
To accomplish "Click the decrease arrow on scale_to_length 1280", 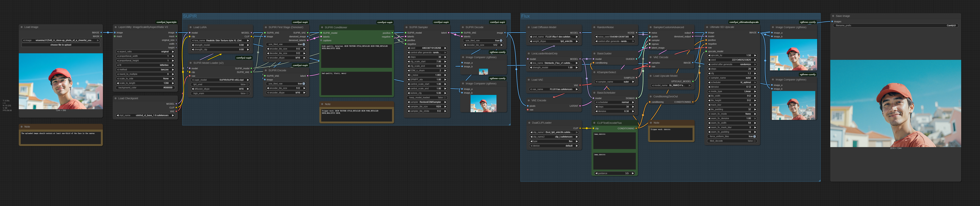I will (118, 83).
